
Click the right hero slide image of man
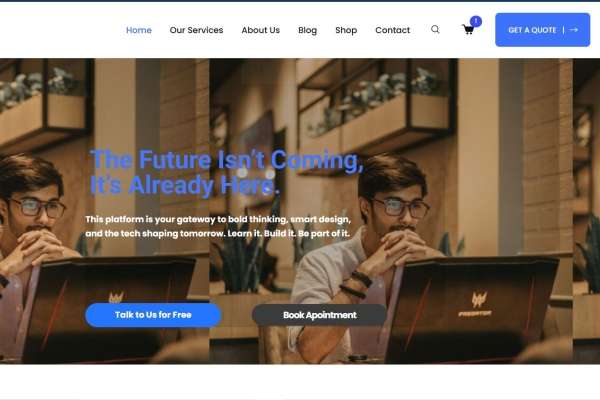(x=391, y=211)
